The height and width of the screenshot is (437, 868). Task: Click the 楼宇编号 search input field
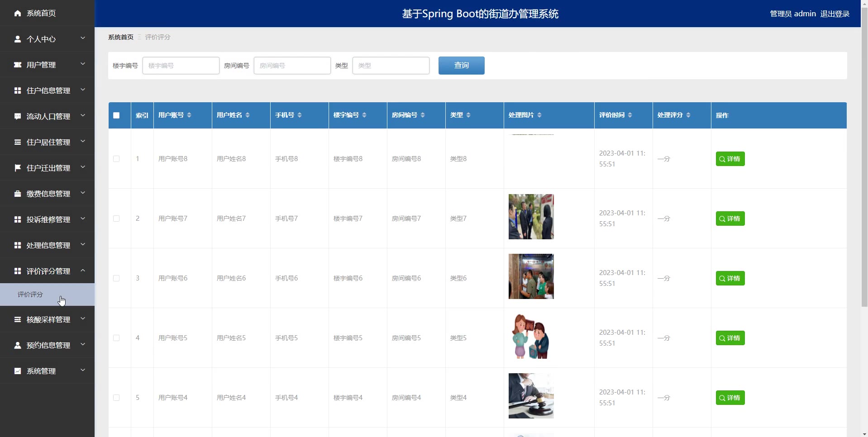click(x=181, y=66)
